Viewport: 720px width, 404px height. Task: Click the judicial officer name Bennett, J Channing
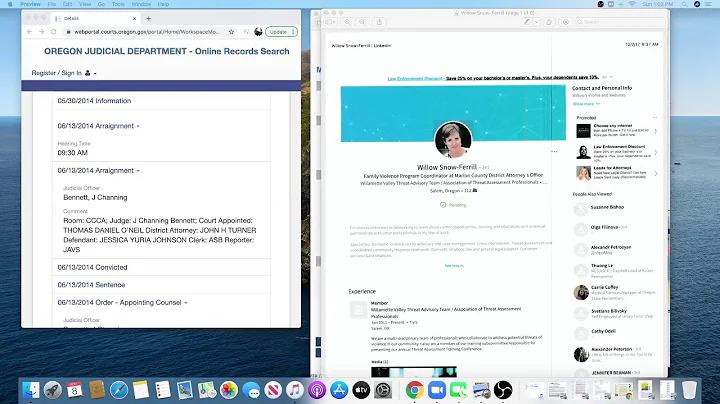(x=95, y=197)
